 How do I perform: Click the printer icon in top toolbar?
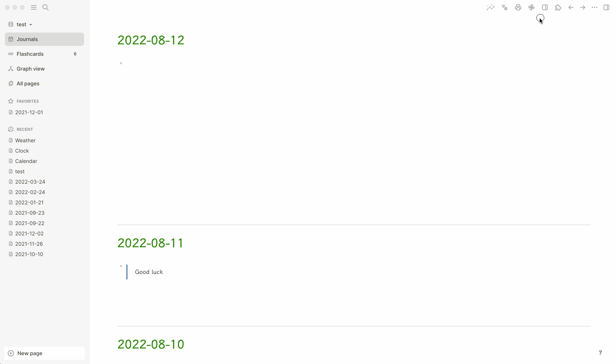pos(518,7)
